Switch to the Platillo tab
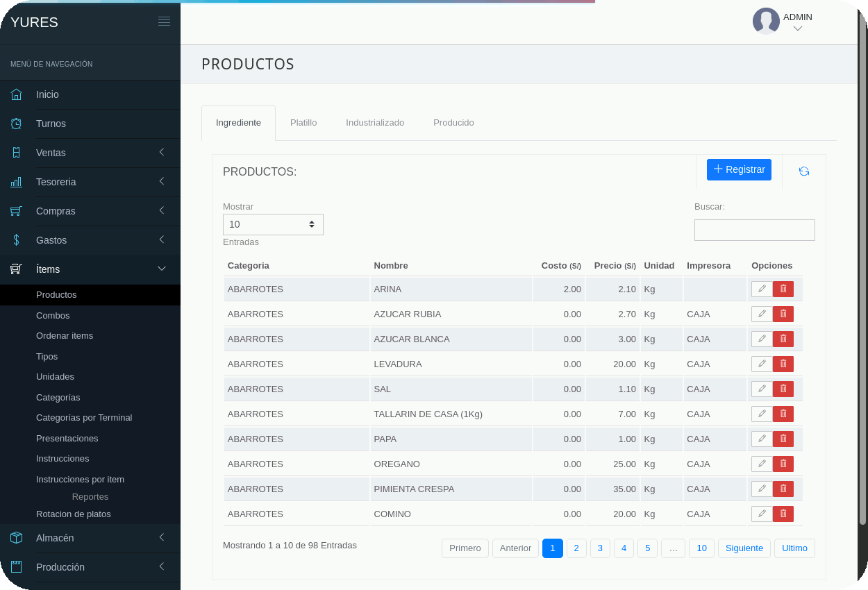The height and width of the screenshot is (590, 868). coord(303,123)
